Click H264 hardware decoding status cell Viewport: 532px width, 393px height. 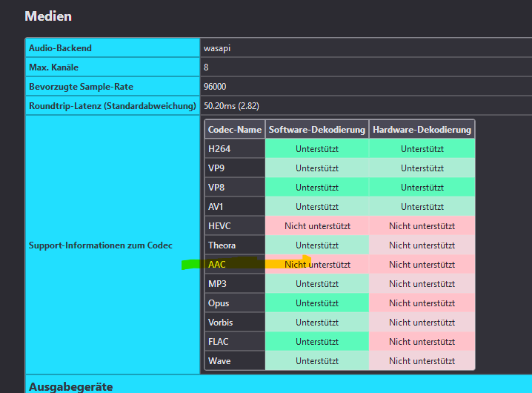[422, 149]
